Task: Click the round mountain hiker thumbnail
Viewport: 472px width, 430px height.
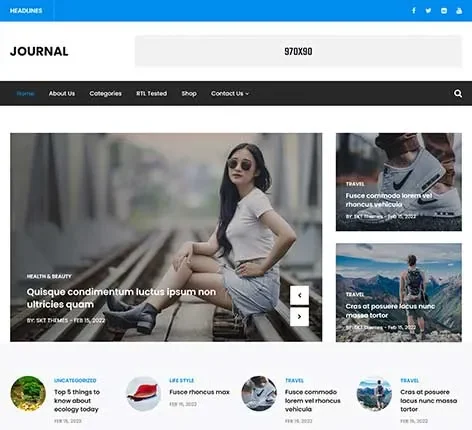Action: [374, 394]
